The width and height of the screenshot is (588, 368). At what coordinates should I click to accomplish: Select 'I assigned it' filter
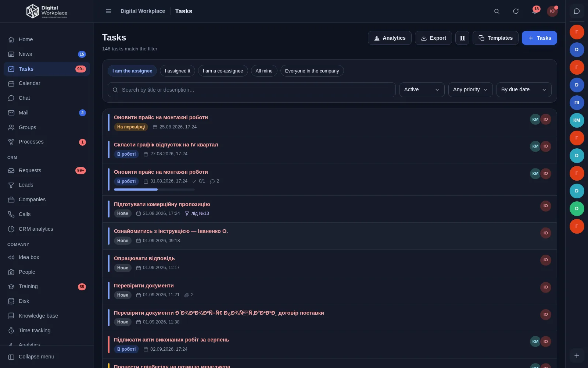[178, 71]
